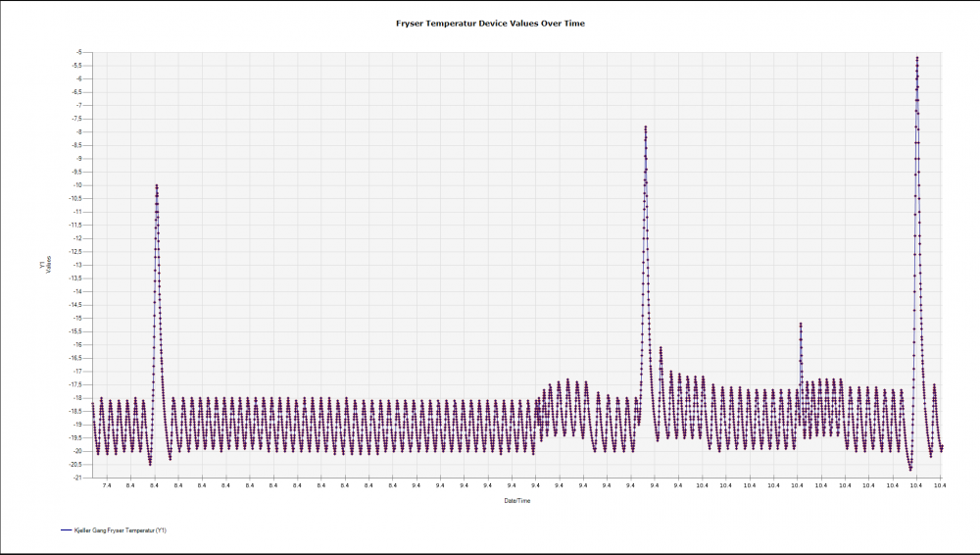Click the last 10.4 x-axis tick label

click(940, 484)
